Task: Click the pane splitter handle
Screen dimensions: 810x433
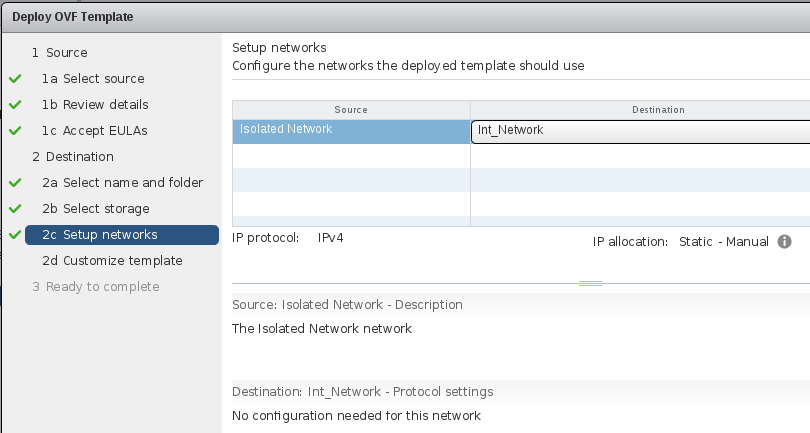Action: tap(590, 283)
